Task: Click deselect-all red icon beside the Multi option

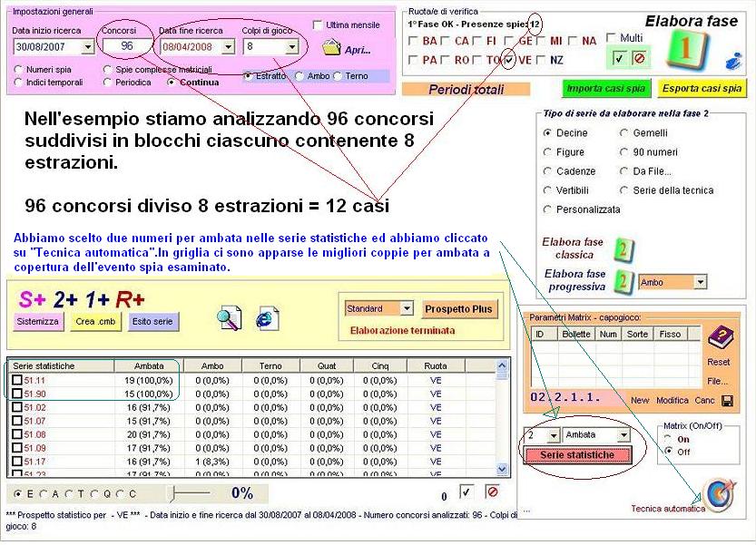Action: (x=639, y=59)
